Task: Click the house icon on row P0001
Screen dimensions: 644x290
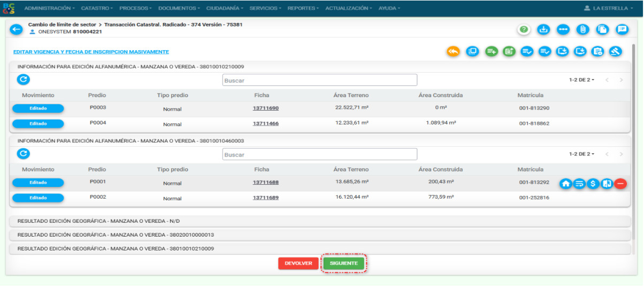Action: (566, 184)
